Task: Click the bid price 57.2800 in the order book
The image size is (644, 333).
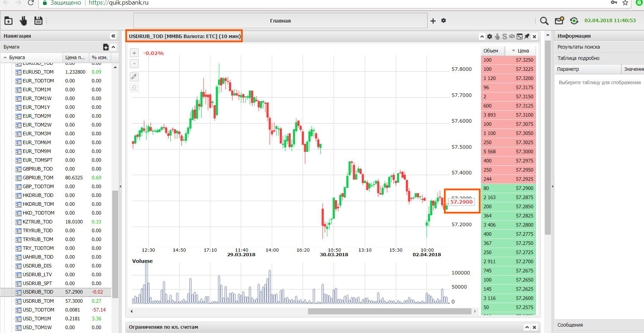Action: tap(524, 225)
